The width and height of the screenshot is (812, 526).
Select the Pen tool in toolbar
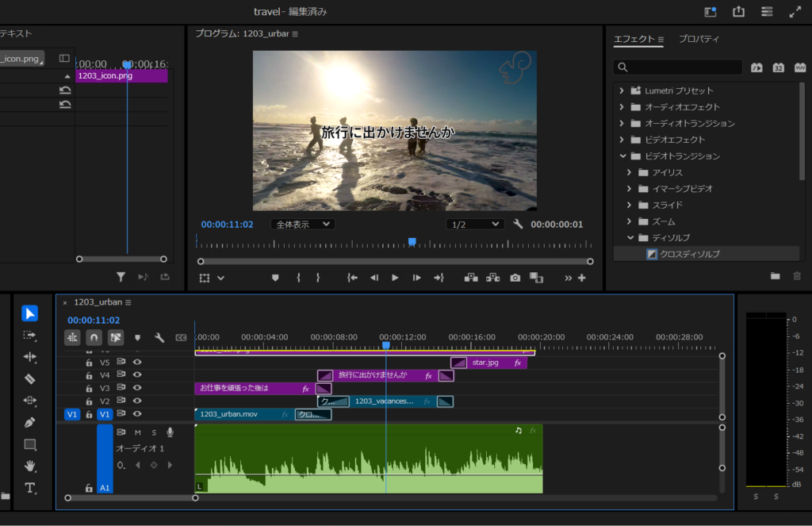(x=30, y=423)
